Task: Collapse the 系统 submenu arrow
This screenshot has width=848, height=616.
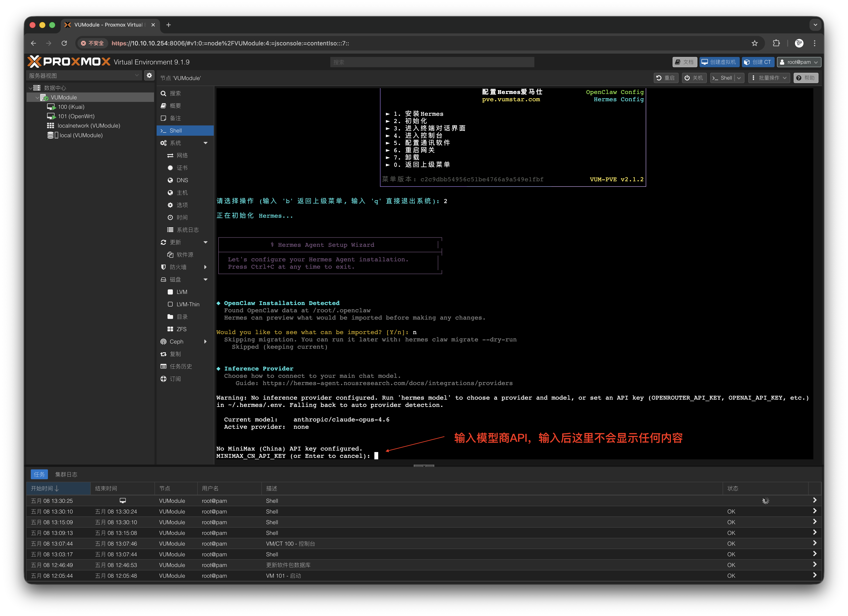Action: pos(206,143)
